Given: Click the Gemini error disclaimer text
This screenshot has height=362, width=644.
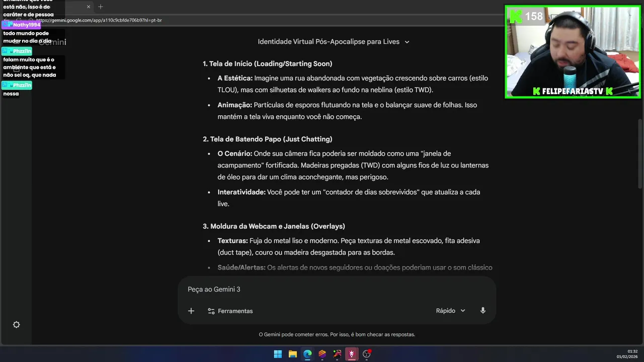Looking at the screenshot, I should 337,334.
